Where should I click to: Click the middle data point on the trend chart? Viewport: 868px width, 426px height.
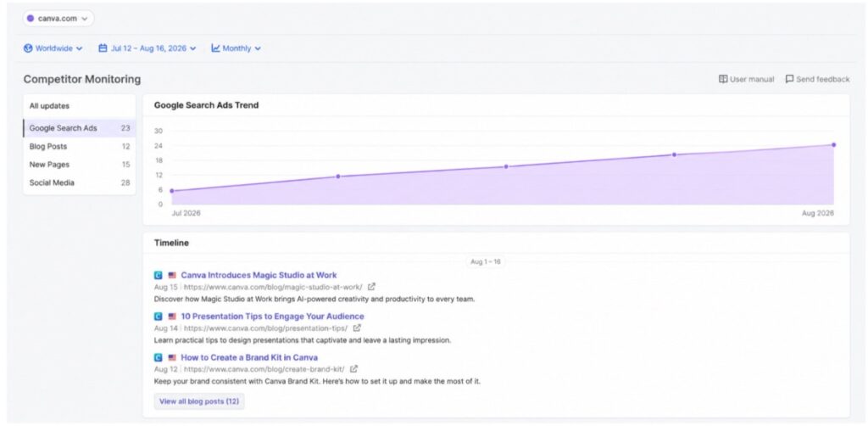(506, 166)
